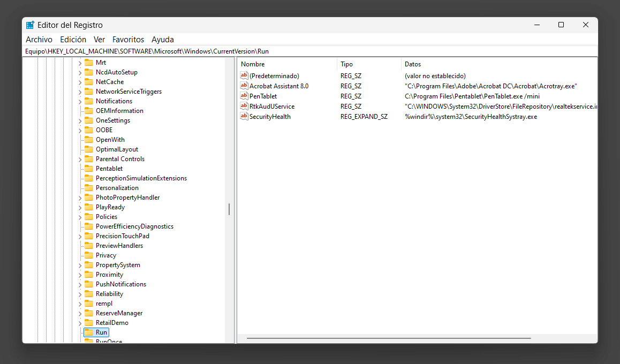Click the folder icon of the Mrt key
The width and height of the screenshot is (620, 364).
(89, 63)
